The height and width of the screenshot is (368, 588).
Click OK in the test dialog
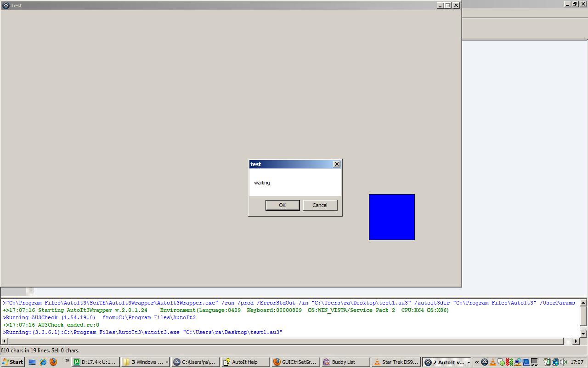(283, 205)
